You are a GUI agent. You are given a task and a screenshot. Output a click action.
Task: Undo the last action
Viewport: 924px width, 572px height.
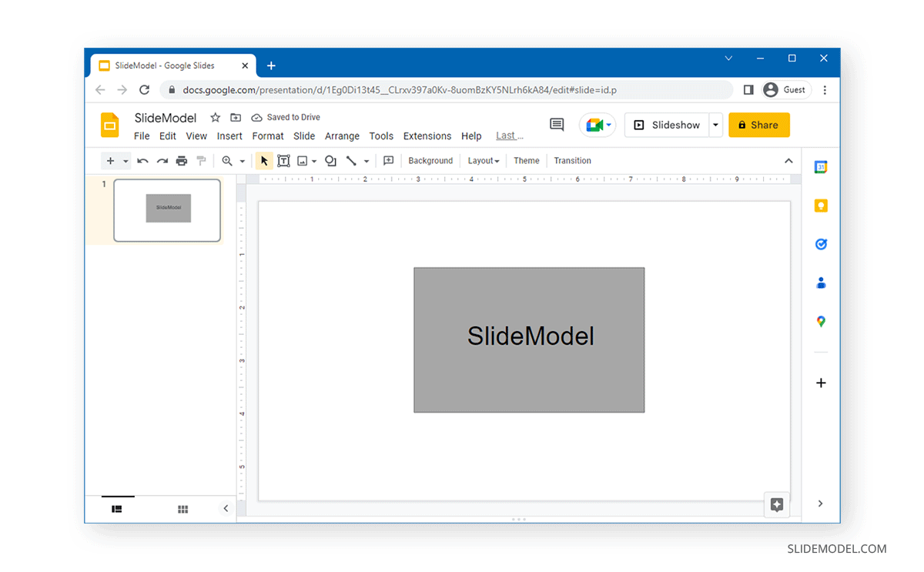pos(143,160)
